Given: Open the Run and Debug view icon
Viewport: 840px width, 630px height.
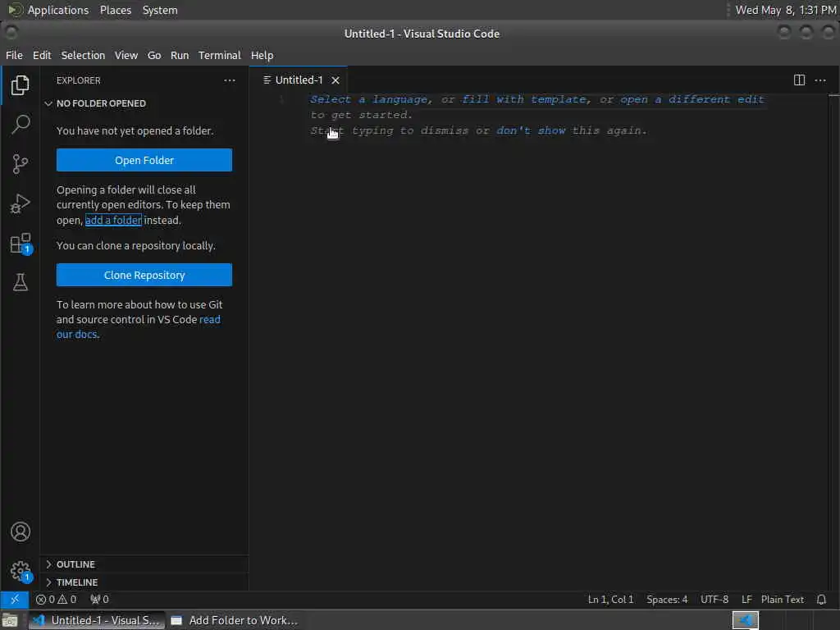Looking at the screenshot, I should (20, 203).
